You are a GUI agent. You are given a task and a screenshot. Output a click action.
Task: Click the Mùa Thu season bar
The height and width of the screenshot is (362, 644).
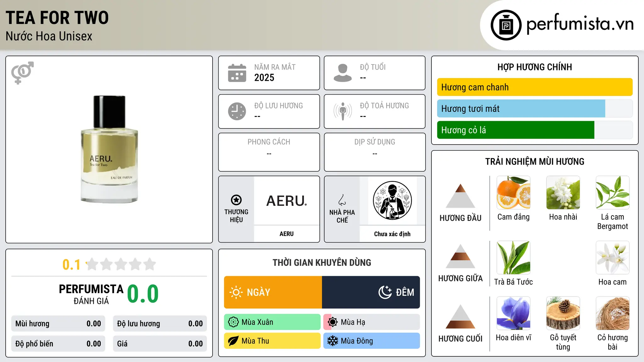pyautogui.click(x=272, y=341)
